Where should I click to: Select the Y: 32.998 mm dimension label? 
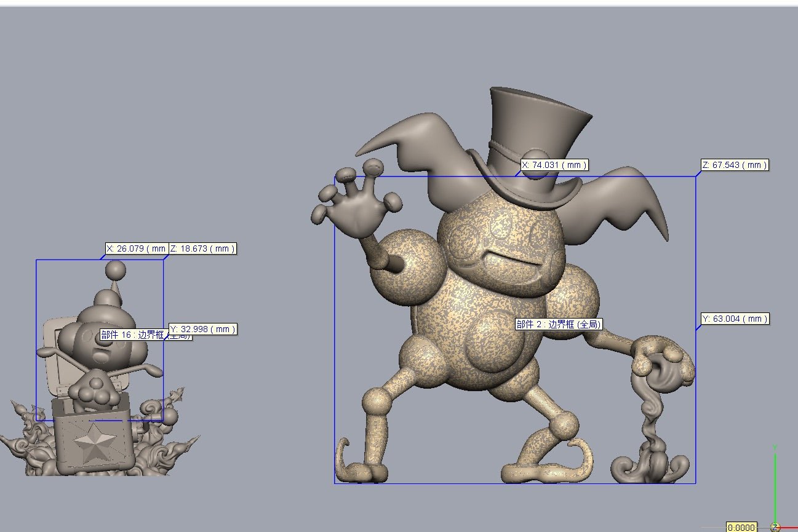202,329
